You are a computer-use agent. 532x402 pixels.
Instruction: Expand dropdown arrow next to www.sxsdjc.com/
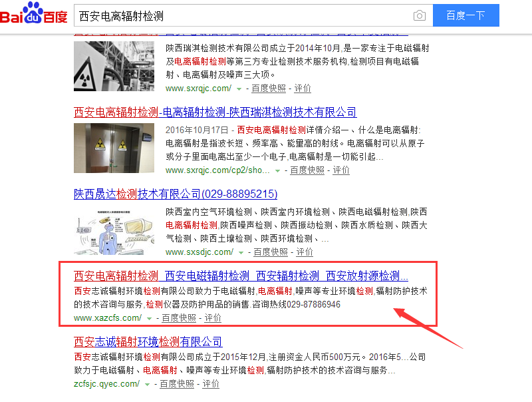point(241,253)
